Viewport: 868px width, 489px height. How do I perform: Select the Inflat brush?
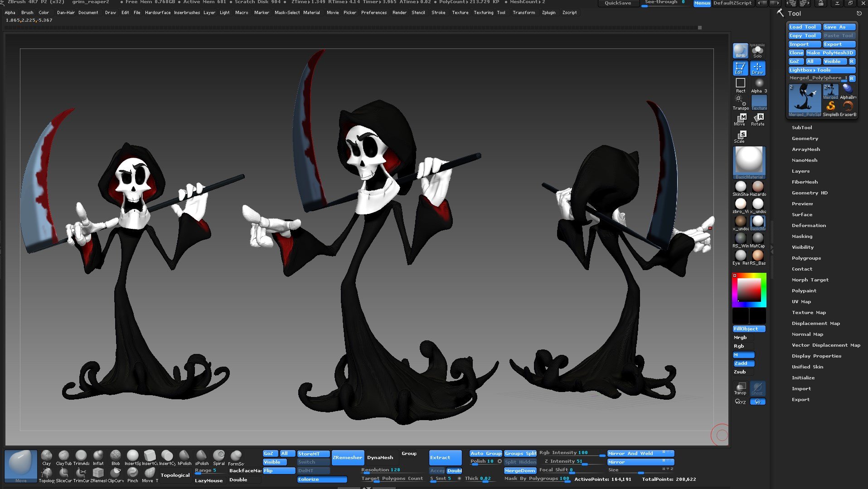click(x=98, y=457)
